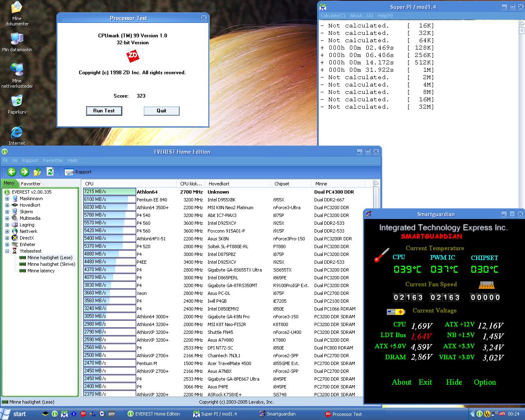This screenshot has height=420, width=525.
Task: Open the Vis menu in EVEREST
Action: tap(15, 160)
